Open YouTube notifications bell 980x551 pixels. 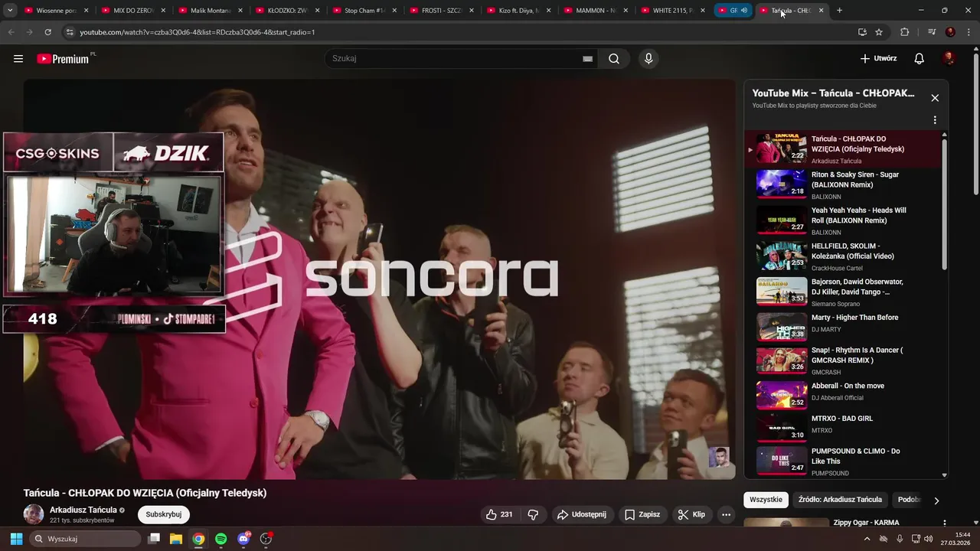tap(920, 58)
